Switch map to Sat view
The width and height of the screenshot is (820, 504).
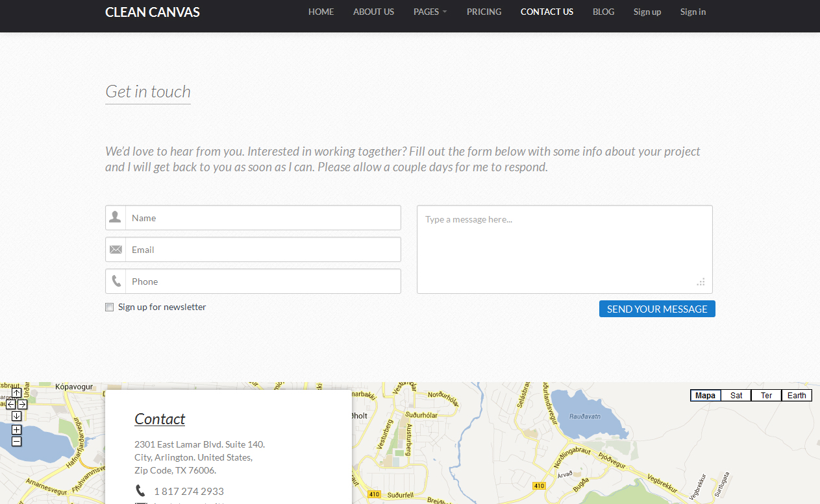[736, 395]
